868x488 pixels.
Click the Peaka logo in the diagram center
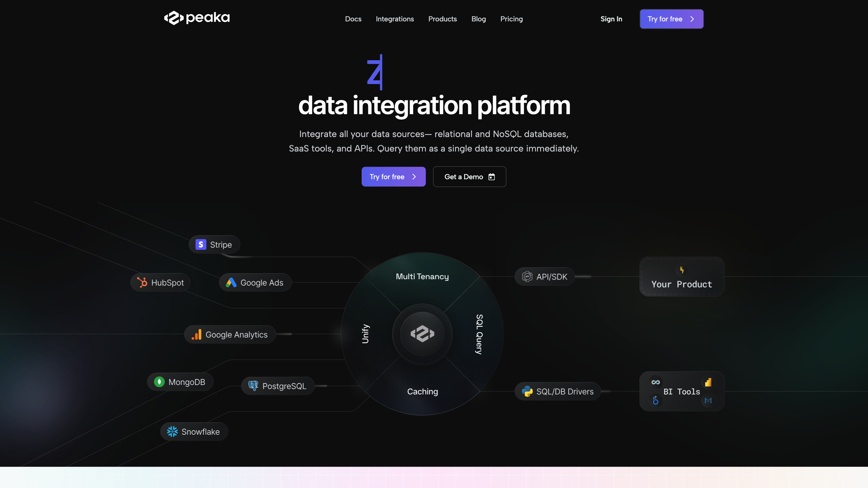pos(422,334)
